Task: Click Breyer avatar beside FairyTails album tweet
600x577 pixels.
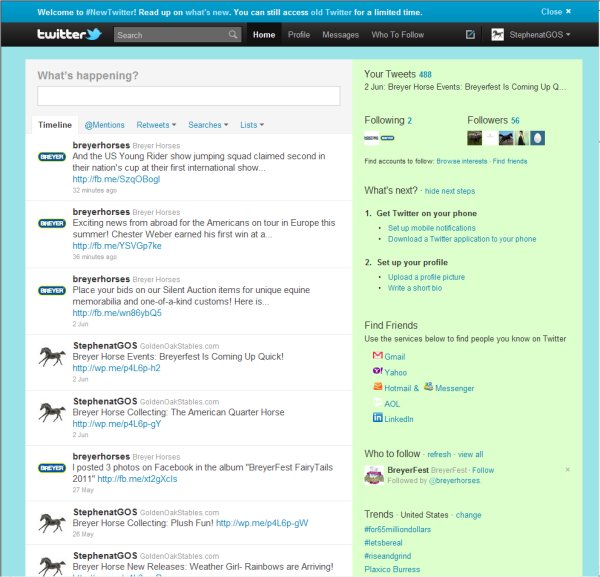Action: (52, 468)
